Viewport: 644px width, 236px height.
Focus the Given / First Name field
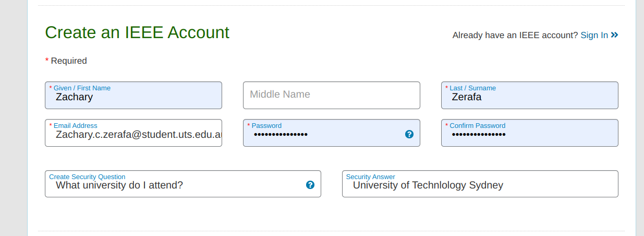click(133, 97)
